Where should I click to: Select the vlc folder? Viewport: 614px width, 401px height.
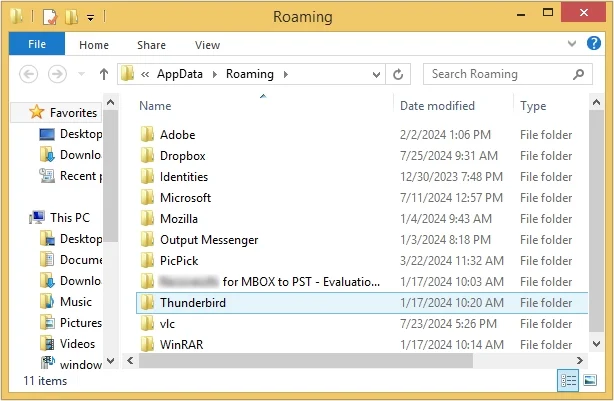(362, 324)
